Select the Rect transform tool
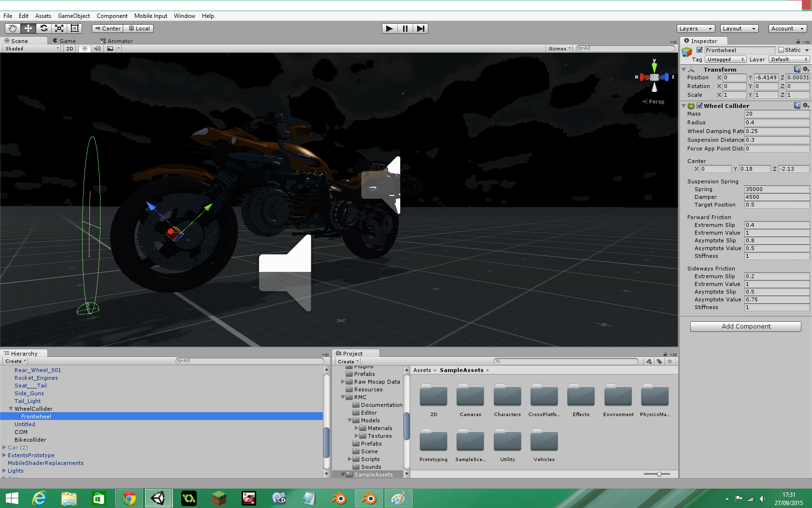Screen dimensions: 812x508 point(74,29)
